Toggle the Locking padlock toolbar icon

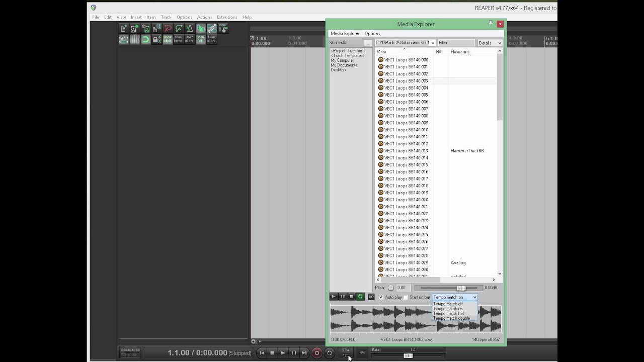point(156,39)
